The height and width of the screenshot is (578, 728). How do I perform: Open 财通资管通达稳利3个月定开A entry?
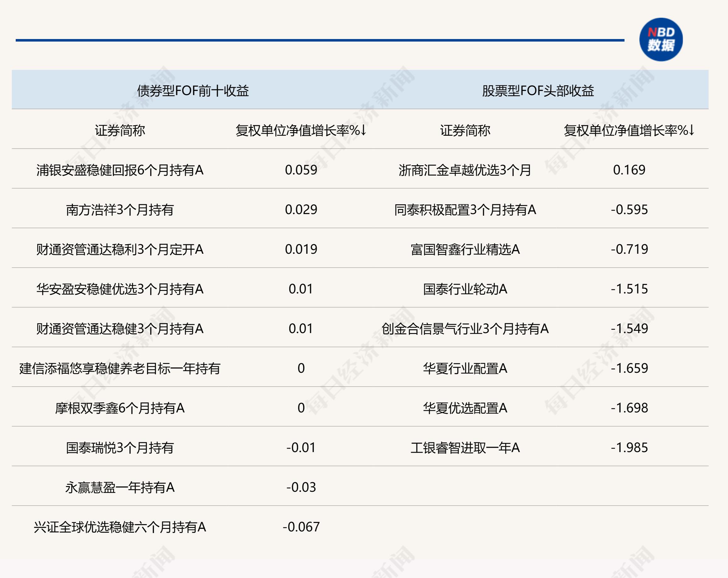pyautogui.click(x=120, y=249)
